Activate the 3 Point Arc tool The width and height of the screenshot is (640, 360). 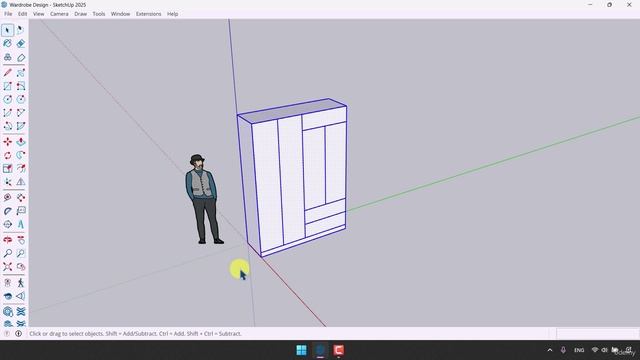point(7,126)
